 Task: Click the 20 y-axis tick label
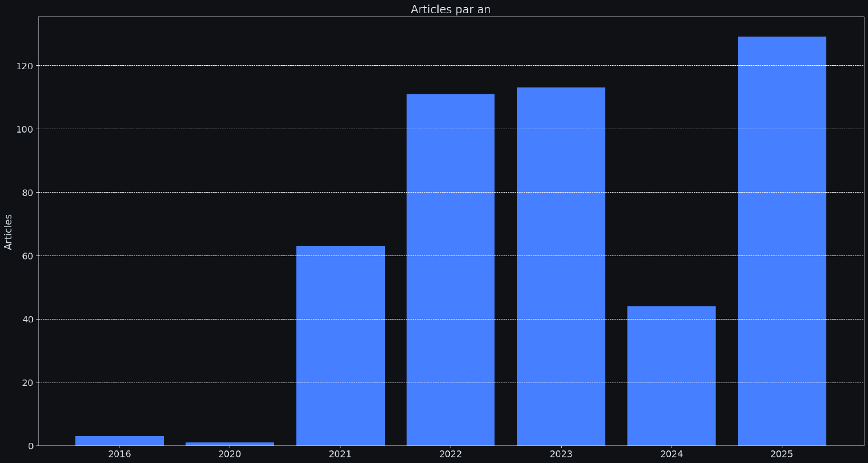[x=27, y=382]
